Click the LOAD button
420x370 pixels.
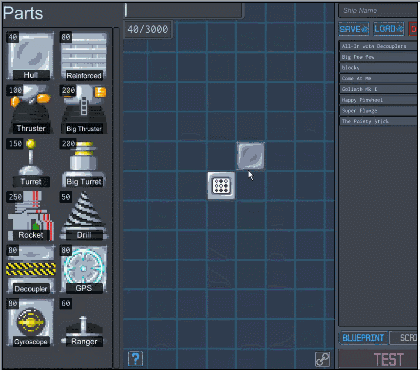click(x=389, y=29)
